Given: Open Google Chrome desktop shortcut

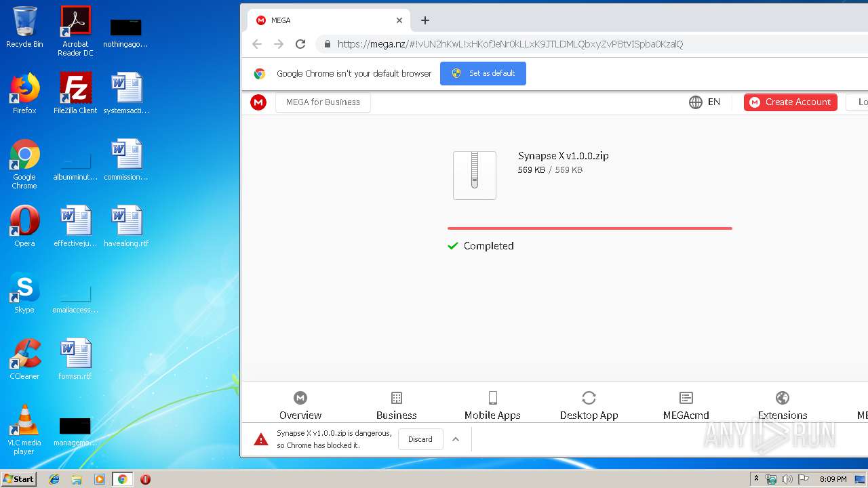Looking at the screenshot, I should (x=24, y=164).
